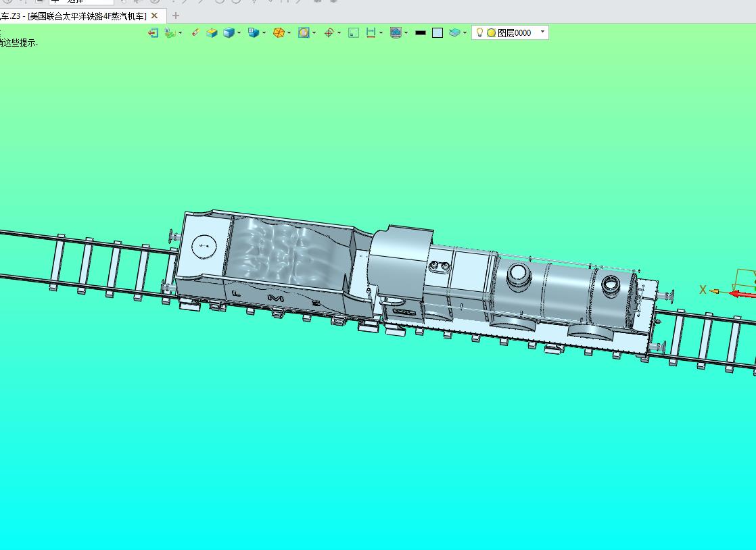756x550 pixels.
Task: Click the light blue face color swatch
Action: click(438, 32)
